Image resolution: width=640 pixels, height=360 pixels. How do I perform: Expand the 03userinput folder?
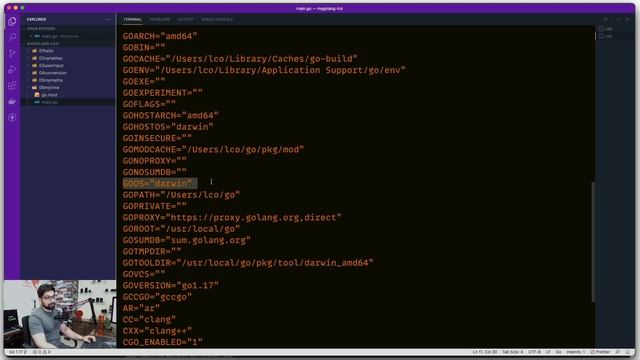(51, 65)
